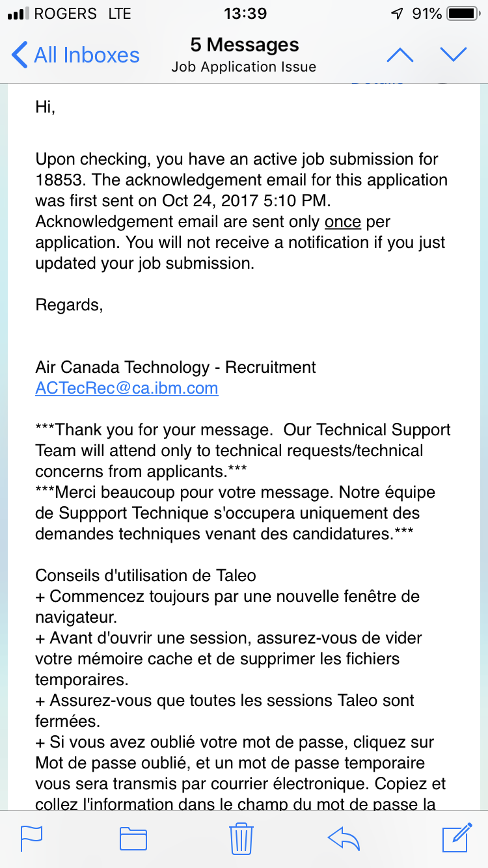Image resolution: width=488 pixels, height=868 pixels.
Task: Tap the 13:39 clock to jump to top
Action: (245, 14)
